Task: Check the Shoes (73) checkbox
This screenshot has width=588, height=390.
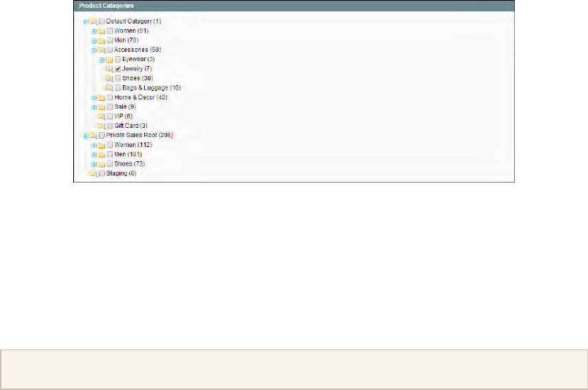Action: (110, 164)
